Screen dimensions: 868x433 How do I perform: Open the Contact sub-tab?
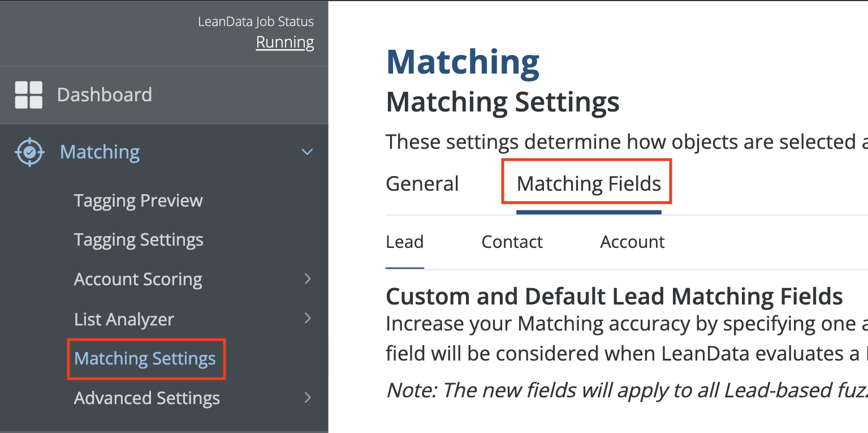512,242
